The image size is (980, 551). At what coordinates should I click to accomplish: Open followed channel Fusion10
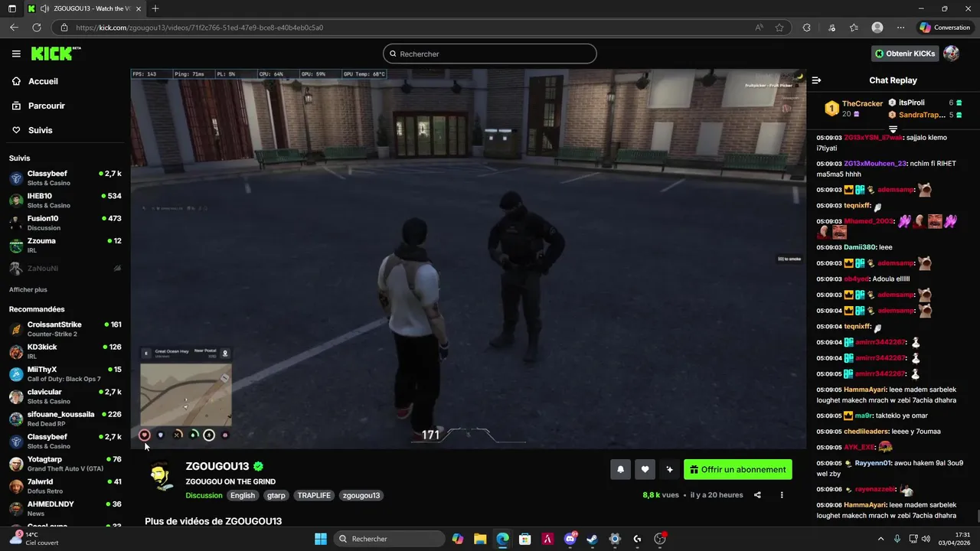pos(65,222)
